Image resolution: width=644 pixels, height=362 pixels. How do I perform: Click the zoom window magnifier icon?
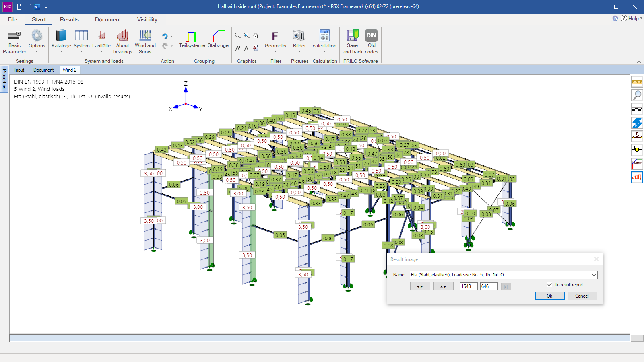click(247, 36)
